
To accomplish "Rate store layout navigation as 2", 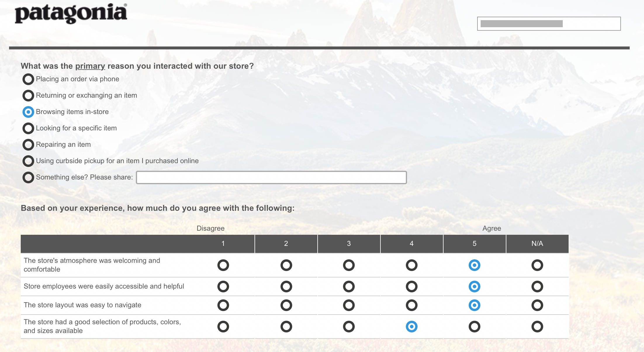I will (x=286, y=305).
